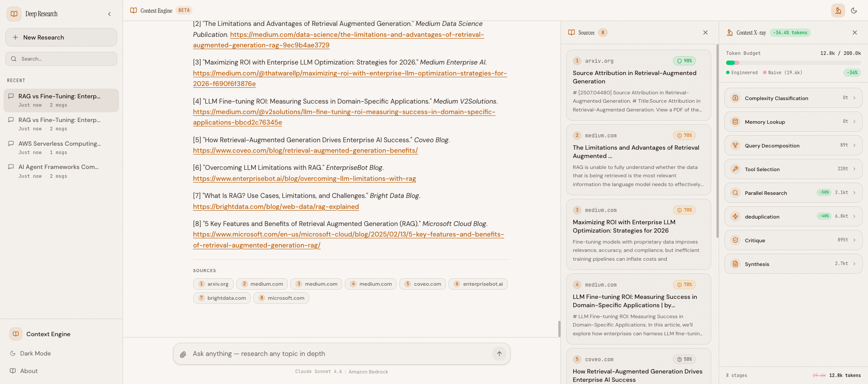868x384 pixels.
Task: Toggle dark mode moon icon in header
Action: (854, 11)
